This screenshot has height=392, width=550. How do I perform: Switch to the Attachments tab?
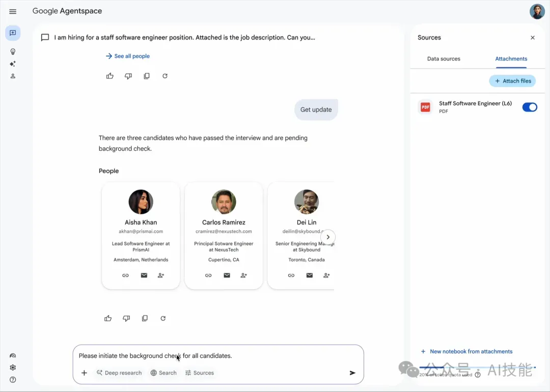pyautogui.click(x=511, y=59)
